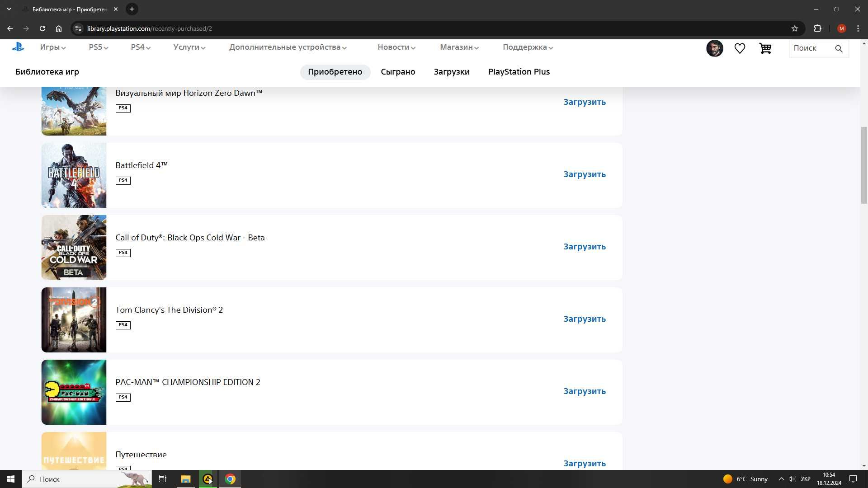Open the wishlist heart icon
868x488 pixels.
740,48
